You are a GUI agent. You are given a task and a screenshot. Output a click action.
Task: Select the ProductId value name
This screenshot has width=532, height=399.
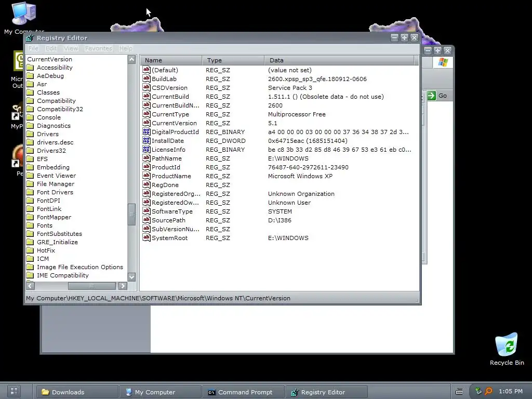166,167
